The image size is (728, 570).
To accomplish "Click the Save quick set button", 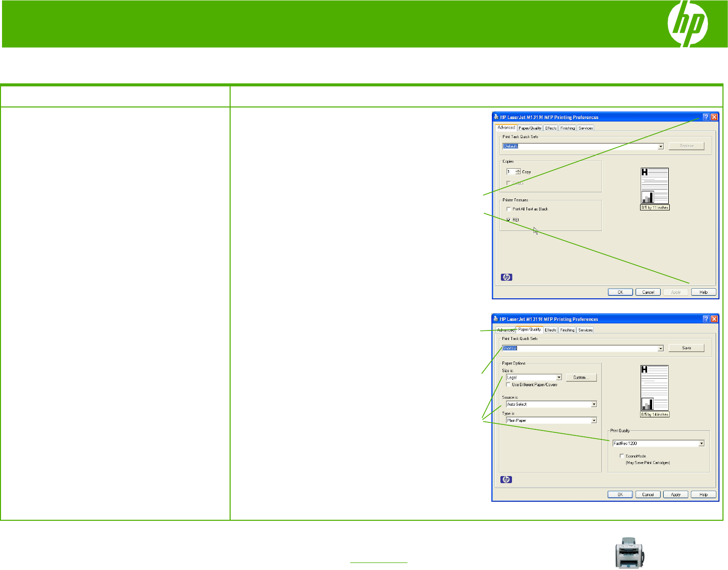I will pyautogui.click(x=686, y=348).
